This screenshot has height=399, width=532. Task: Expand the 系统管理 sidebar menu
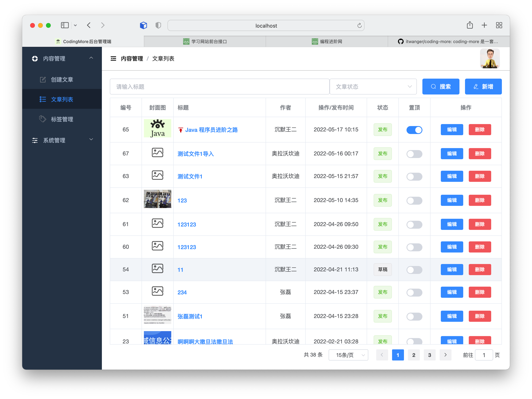pos(62,140)
